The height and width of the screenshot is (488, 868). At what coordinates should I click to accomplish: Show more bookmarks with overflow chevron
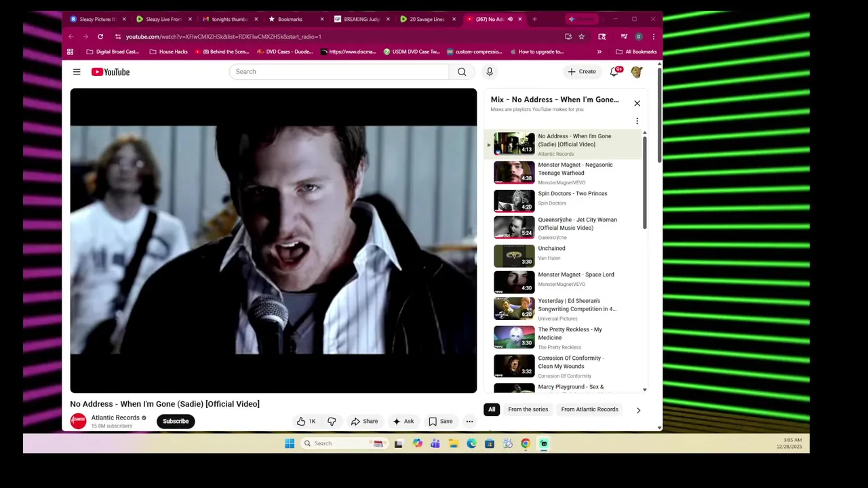599,52
